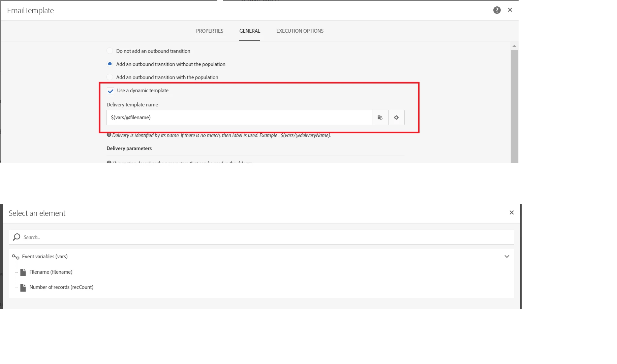Image resolution: width=617 pixels, height=364 pixels.
Task: Toggle the 'Use a dynamic template' checkbox
Action: pos(111,91)
